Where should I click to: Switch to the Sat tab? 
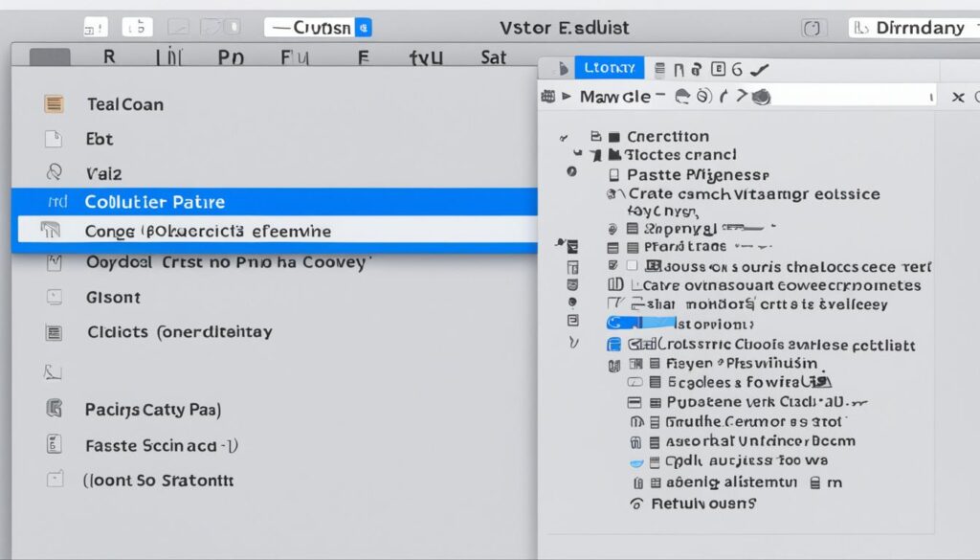click(493, 57)
